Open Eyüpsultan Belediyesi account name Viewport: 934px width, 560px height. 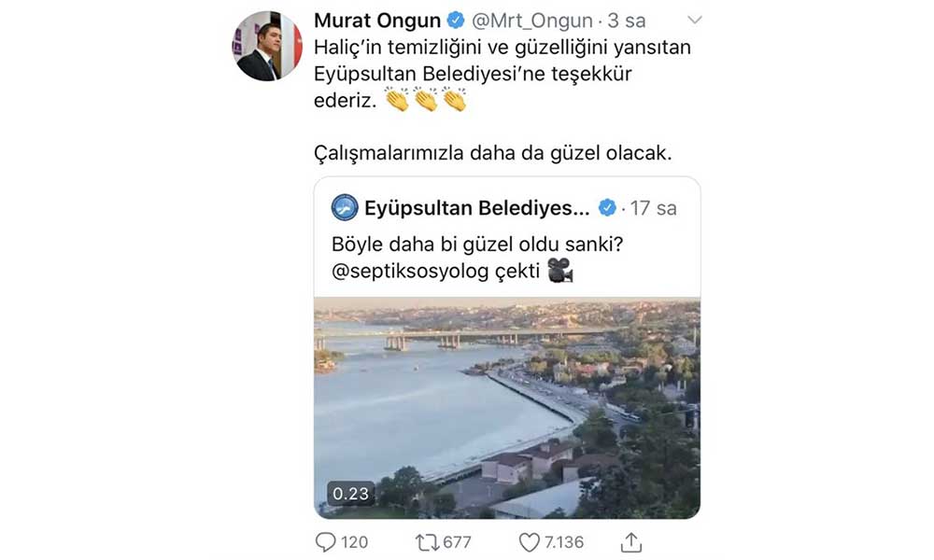point(476,207)
